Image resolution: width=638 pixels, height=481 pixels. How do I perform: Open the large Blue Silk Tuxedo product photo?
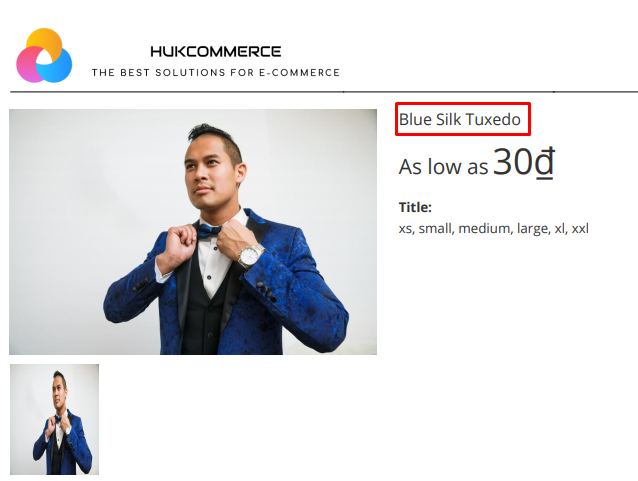click(193, 232)
